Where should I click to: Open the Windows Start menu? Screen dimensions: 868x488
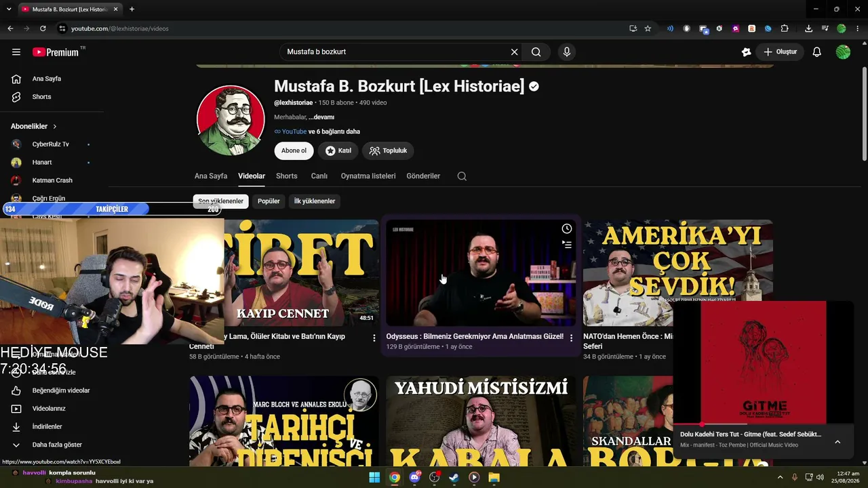tap(374, 477)
